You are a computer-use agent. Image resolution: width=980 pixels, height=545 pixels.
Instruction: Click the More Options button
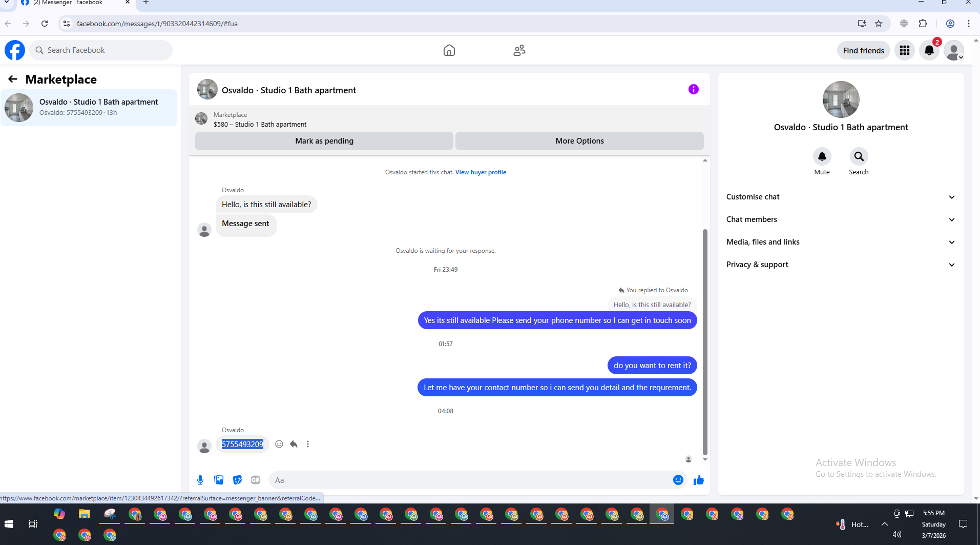(x=579, y=141)
